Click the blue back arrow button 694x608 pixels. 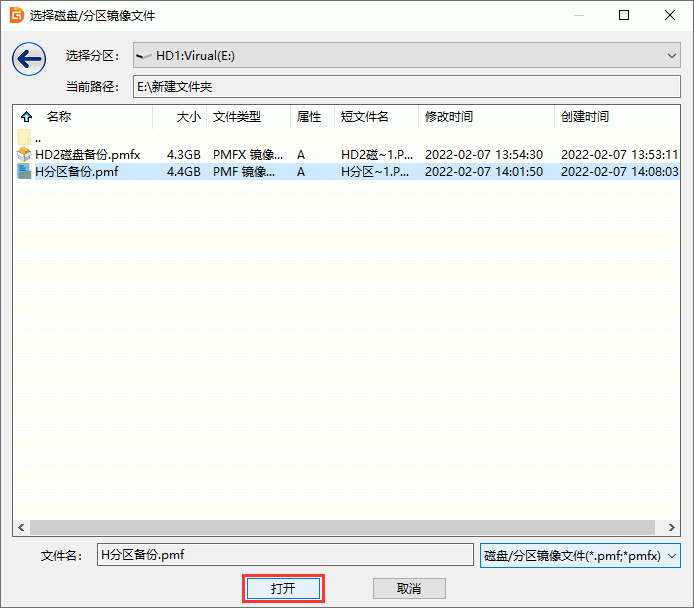(29, 59)
